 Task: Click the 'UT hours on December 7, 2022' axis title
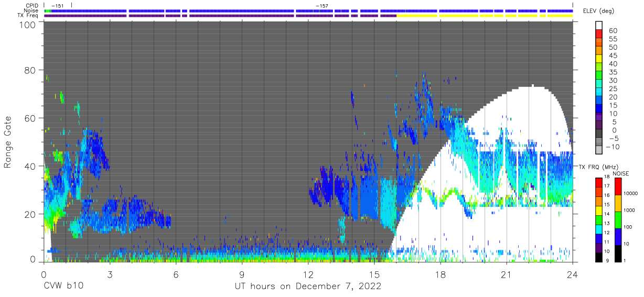307,287
